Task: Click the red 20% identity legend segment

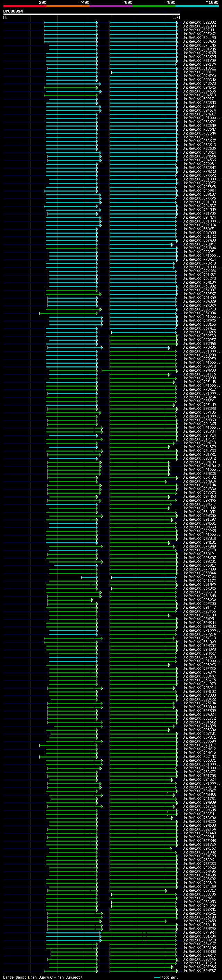Action: 25,6
